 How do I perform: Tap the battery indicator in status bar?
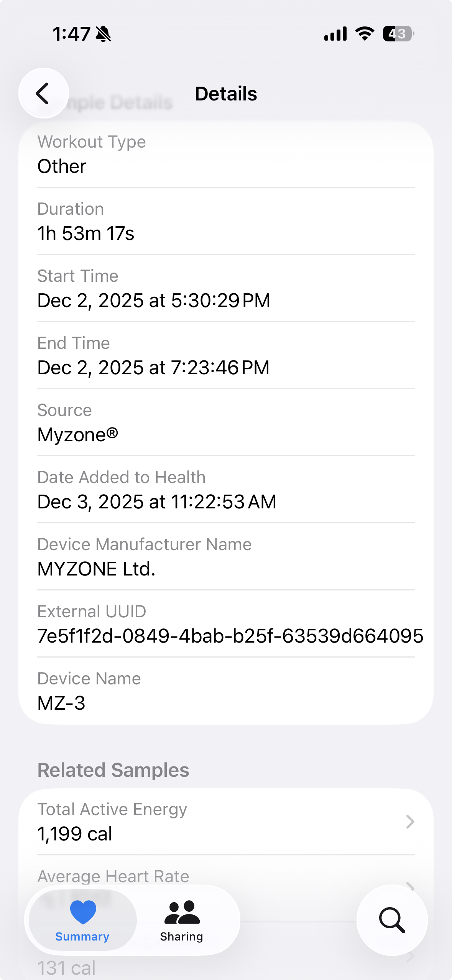(398, 34)
